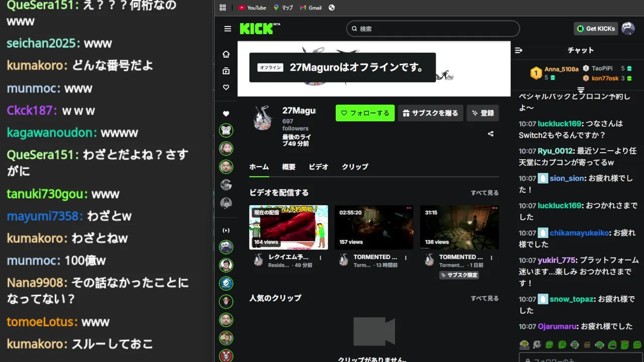Screen dimensions: 644x362
Task: Collapse the chat leaderboard handle
Action: 581,90
